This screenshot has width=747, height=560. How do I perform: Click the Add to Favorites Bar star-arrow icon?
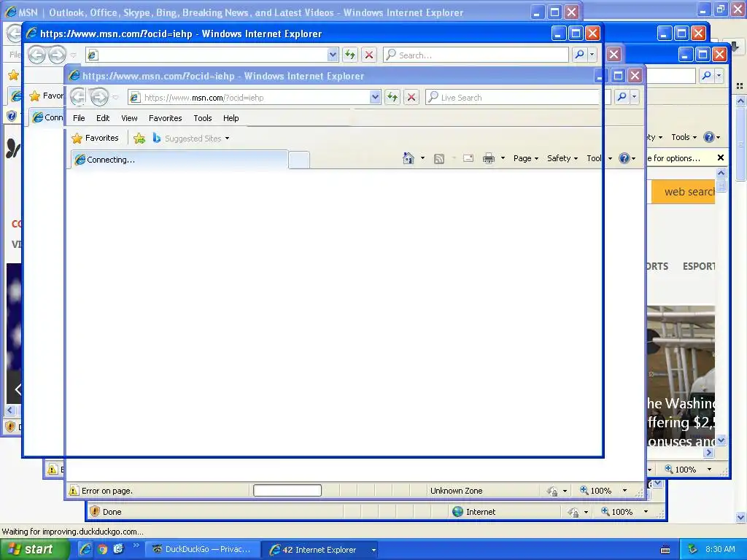click(139, 138)
